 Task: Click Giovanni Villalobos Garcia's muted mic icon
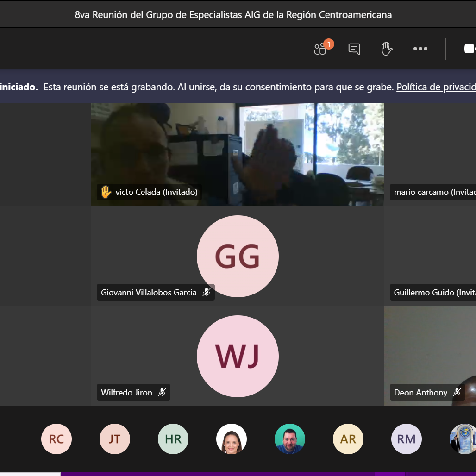pyautogui.click(x=207, y=292)
